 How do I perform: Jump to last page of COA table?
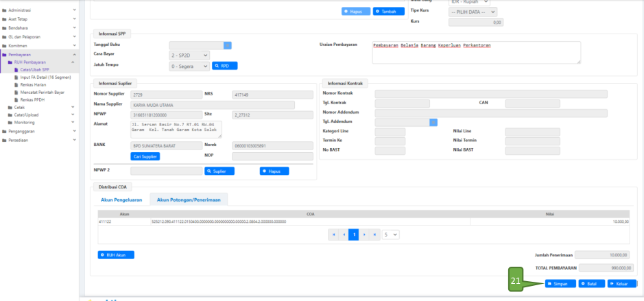(x=375, y=234)
